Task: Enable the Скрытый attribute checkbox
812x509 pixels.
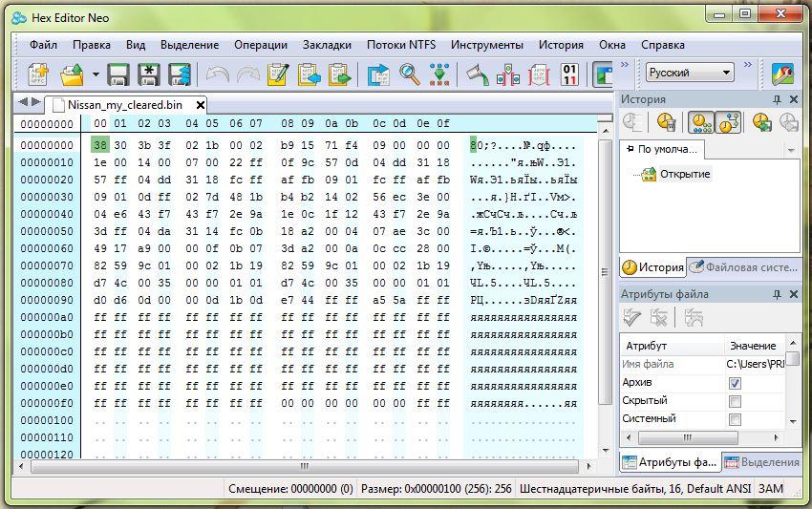Action: coord(735,401)
